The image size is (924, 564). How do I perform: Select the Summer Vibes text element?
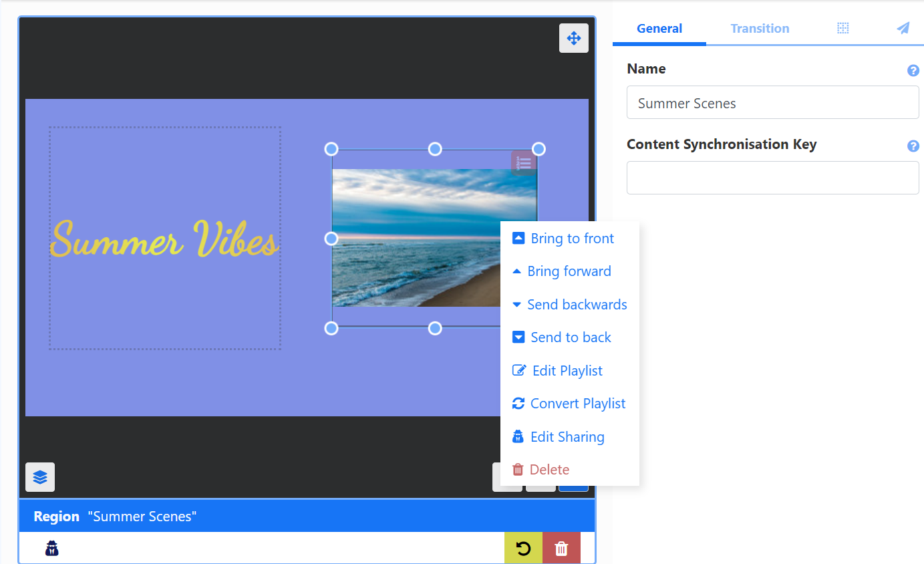[x=164, y=239]
